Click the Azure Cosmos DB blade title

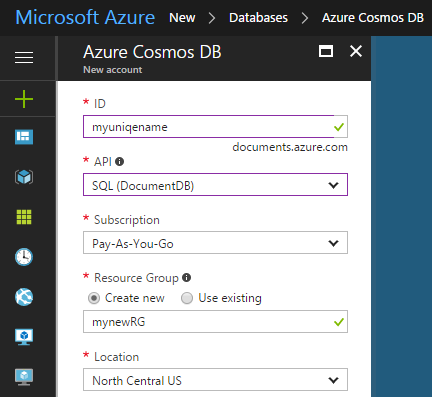[x=152, y=52]
